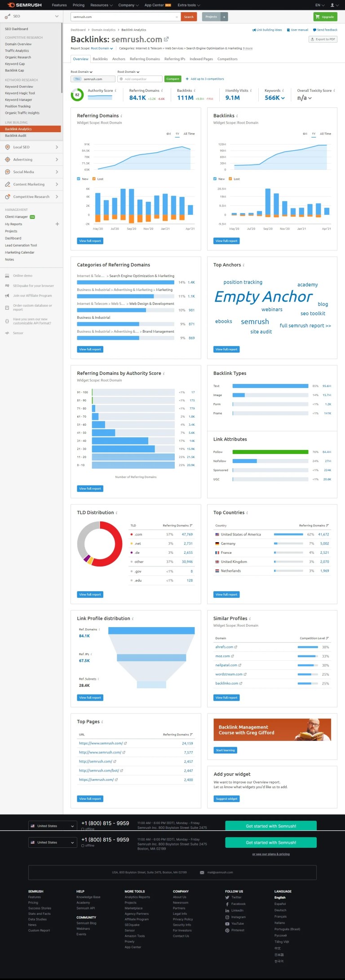
Task: Click the Advertising sidebar icon
Action: (8, 160)
